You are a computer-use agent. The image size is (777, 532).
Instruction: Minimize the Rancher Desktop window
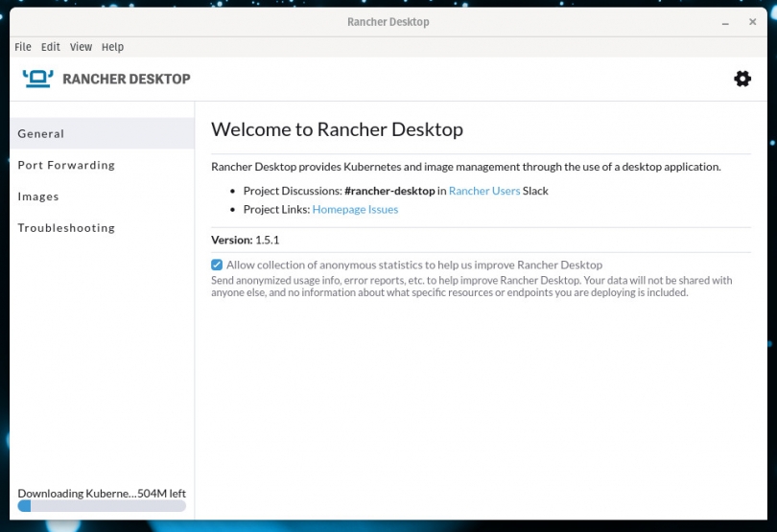(x=725, y=22)
